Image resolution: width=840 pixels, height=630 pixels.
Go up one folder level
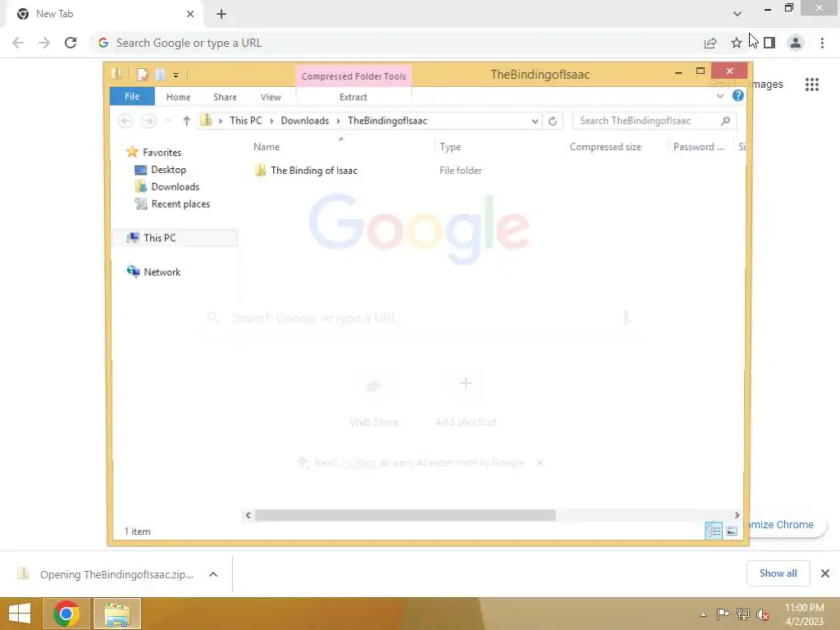(186, 121)
